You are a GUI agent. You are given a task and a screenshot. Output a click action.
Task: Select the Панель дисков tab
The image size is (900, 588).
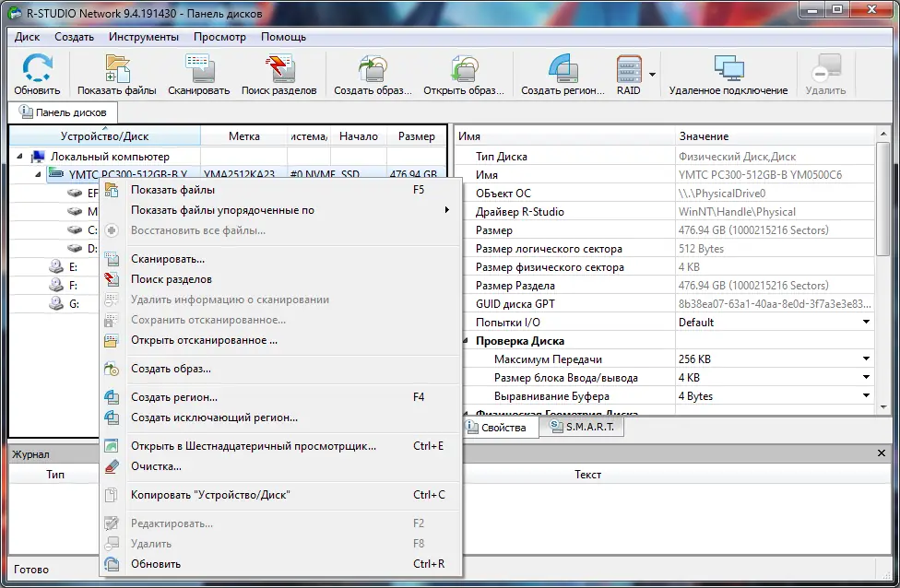coord(63,112)
